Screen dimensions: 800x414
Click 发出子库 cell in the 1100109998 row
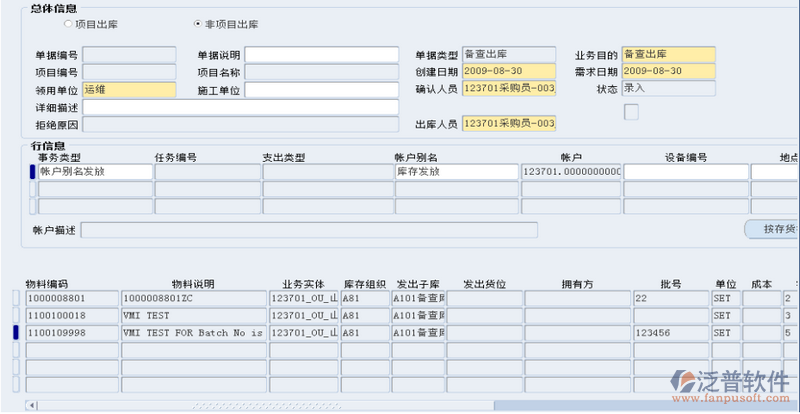418,333
